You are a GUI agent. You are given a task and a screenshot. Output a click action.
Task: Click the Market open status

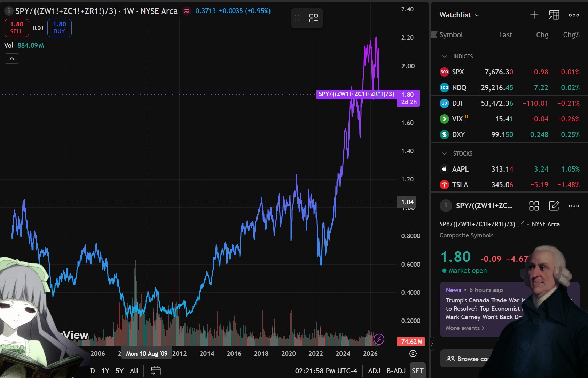click(464, 270)
